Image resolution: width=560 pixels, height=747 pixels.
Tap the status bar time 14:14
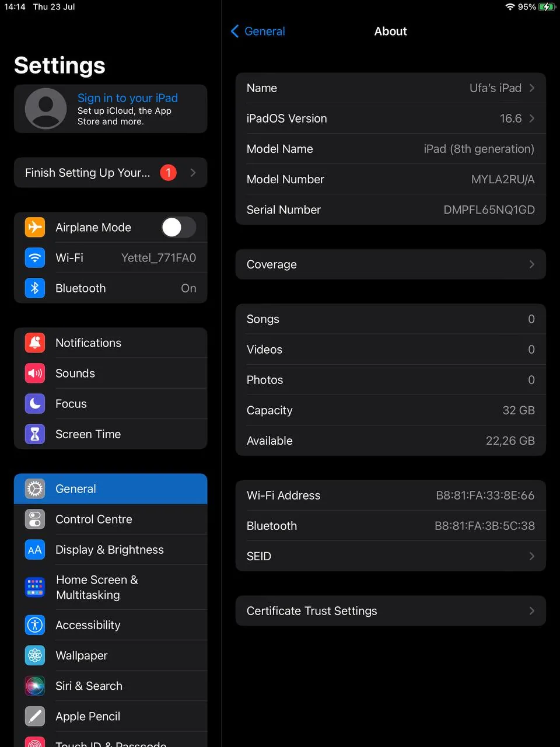tap(15, 7)
